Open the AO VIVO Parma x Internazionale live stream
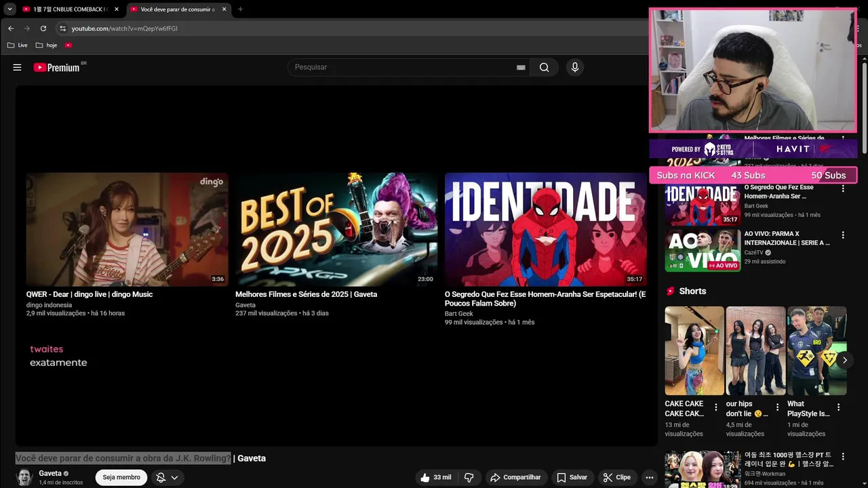868x488 pixels. (x=787, y=238)
